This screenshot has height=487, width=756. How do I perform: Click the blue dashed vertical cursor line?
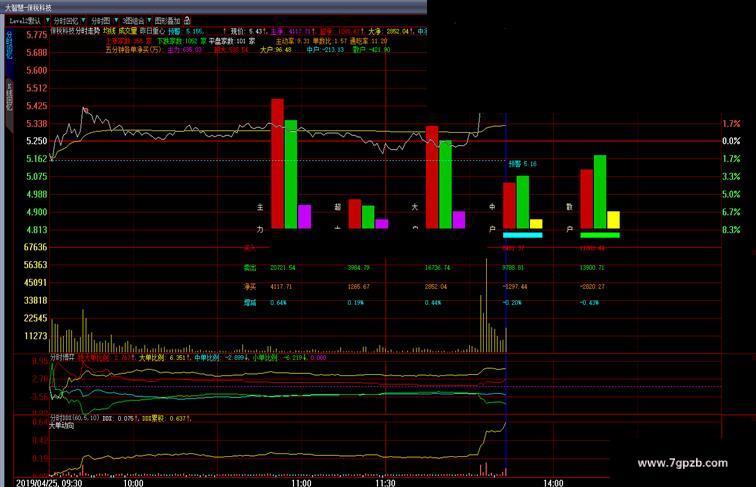[x=506, y=295]
